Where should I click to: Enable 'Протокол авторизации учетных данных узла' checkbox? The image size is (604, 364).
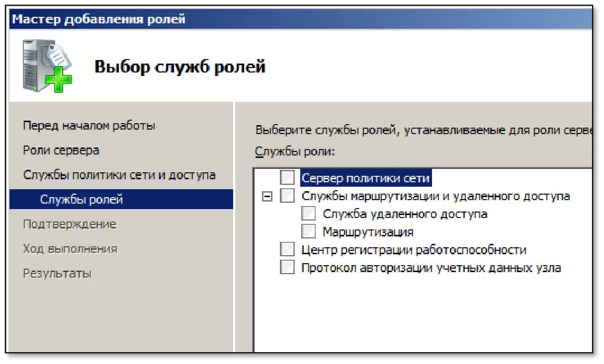[x=287, y=267]
